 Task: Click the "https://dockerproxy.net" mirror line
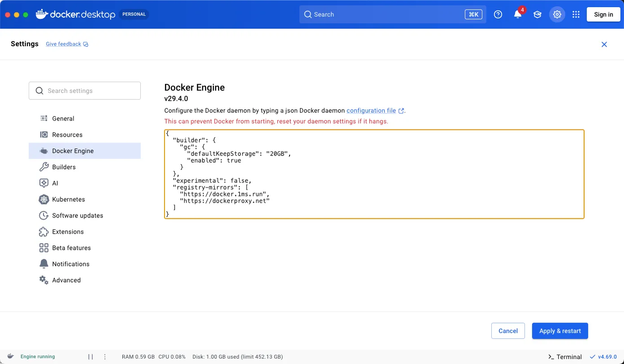pos(225,201)
